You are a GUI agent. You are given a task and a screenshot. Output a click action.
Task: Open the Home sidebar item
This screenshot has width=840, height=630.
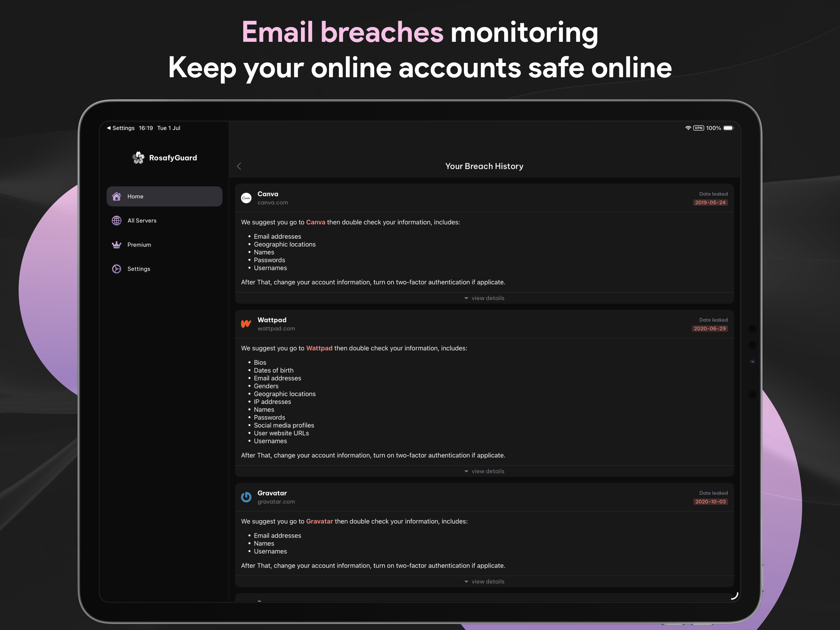165,196
